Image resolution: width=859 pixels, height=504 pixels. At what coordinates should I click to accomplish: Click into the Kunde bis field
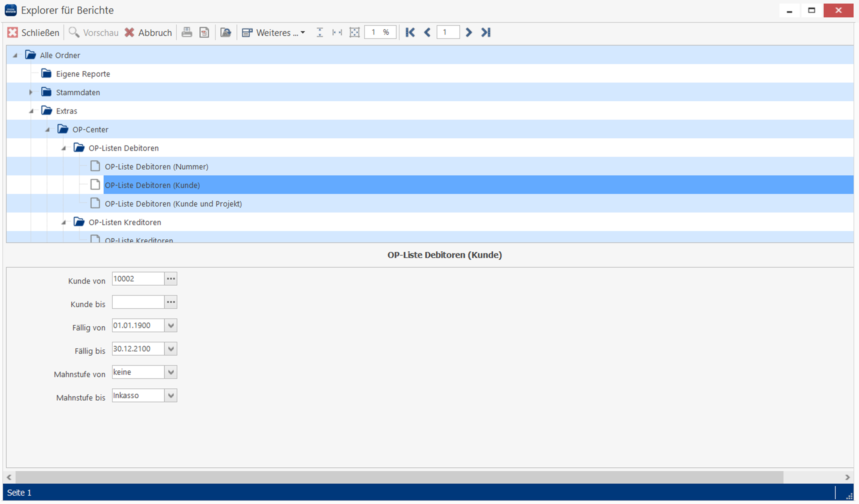[138, 302]
